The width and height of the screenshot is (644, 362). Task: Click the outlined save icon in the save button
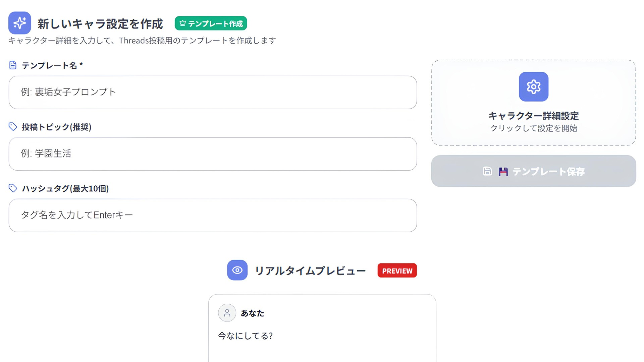[487, 171]
